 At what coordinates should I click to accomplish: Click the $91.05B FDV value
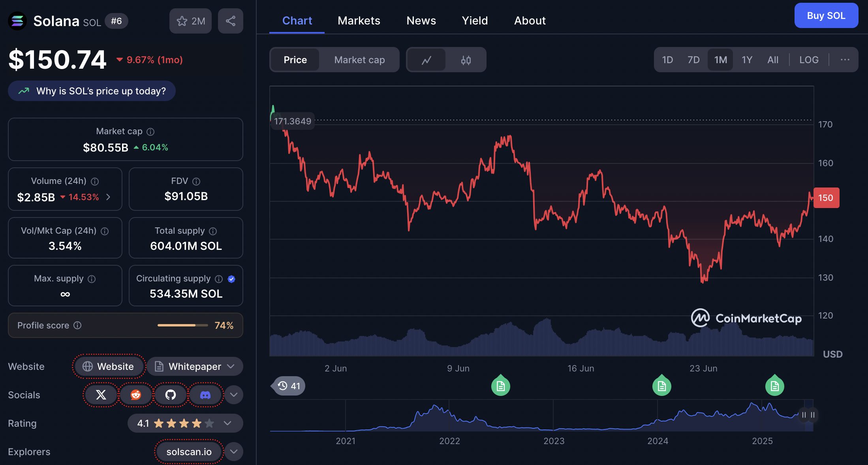[x=186, y=196]
